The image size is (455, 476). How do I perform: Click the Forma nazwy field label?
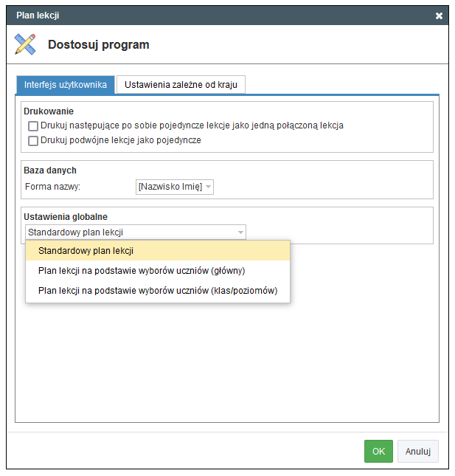pyautogui.click(x=52, y=187)
